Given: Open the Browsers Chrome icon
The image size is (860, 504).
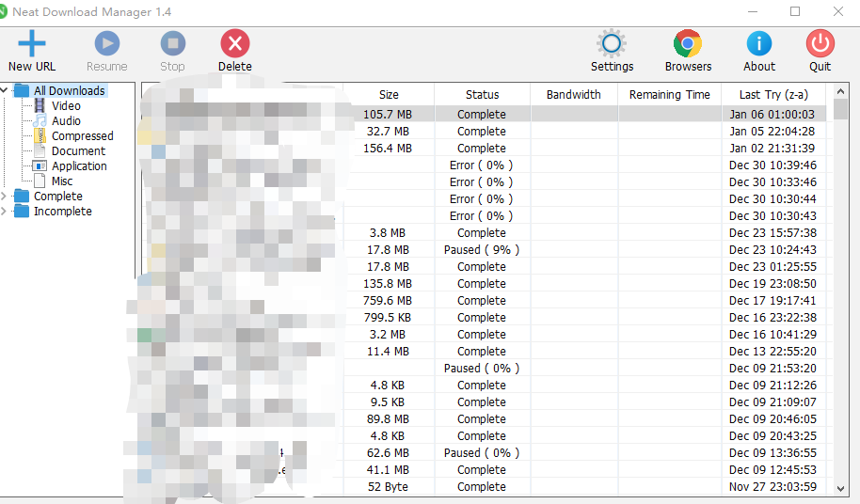Looking at the screenshot, I should click(688, 43).
